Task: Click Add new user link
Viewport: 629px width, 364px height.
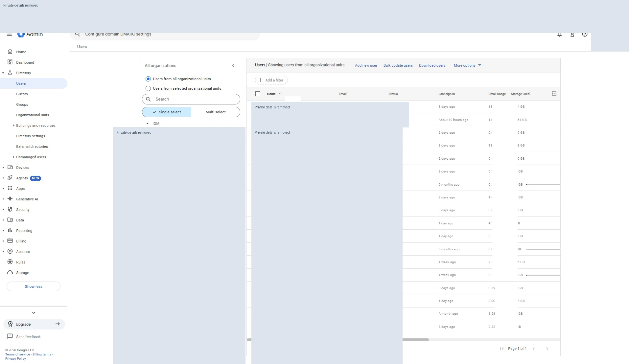Action: pos(366,65)
